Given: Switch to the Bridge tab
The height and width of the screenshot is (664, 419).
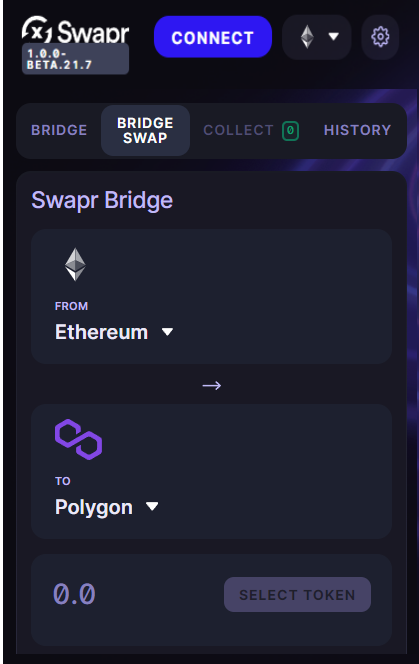Looking at the screenshot, I should [59, 130].
